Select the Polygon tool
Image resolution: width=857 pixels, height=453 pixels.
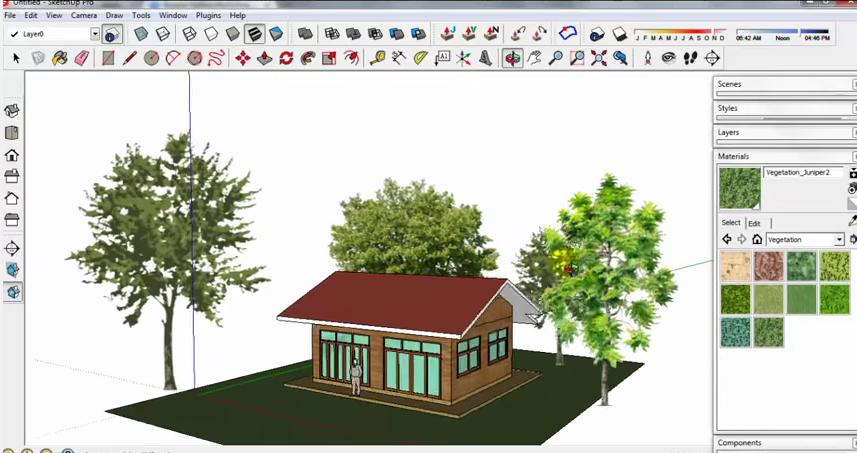tap(195, 58)
